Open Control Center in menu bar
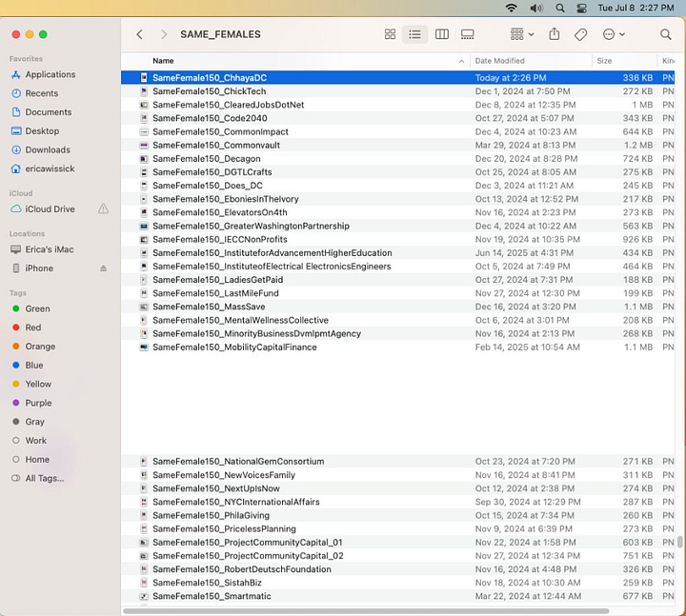This screenshot has height=616, width=686. point(582,8)
